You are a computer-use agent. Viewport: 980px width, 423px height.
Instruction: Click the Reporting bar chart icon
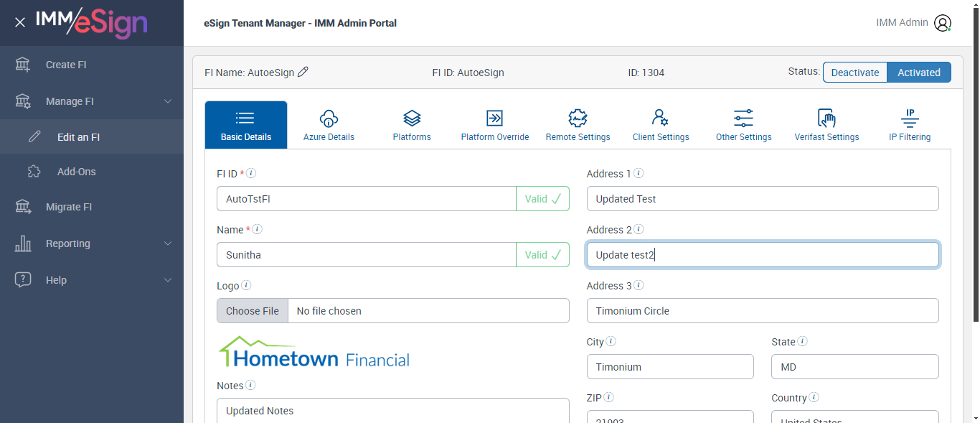coord(23,243)
